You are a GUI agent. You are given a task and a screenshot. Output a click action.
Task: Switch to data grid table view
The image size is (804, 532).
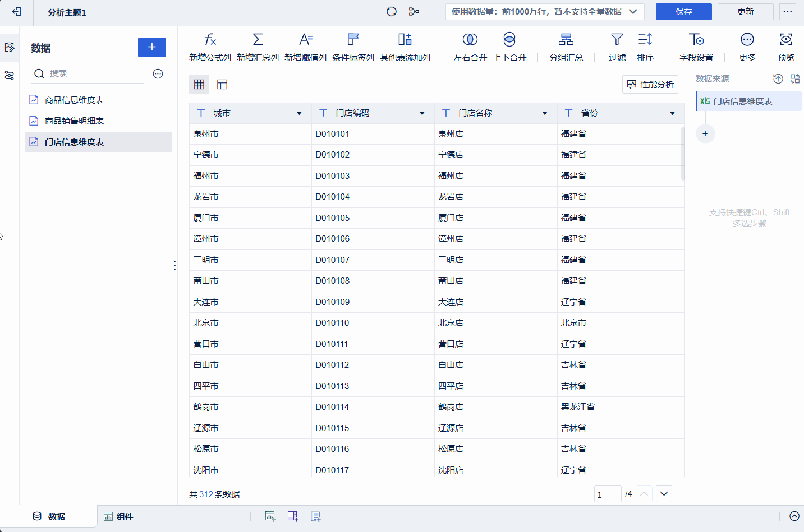(199, 85)
